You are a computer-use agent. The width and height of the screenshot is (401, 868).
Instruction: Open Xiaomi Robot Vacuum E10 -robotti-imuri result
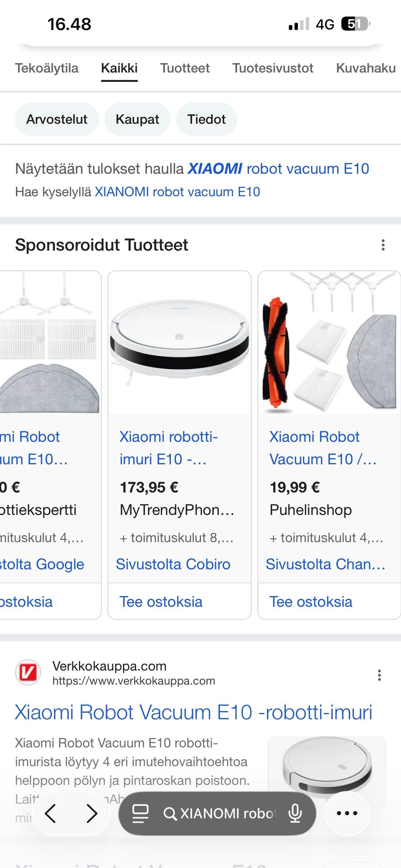click(193, 713)
